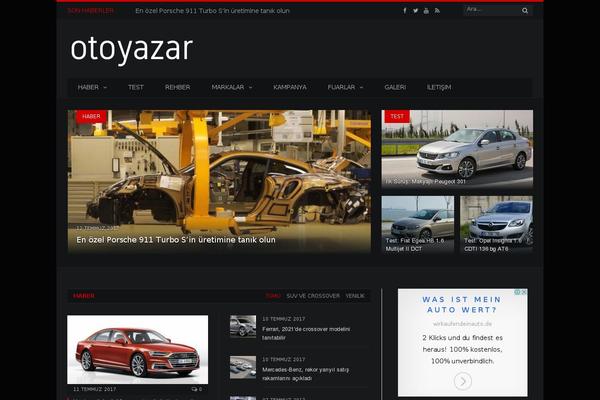Open the KAMPANYA menu item
Screen dimensions: 600x400
pos(290,87)
